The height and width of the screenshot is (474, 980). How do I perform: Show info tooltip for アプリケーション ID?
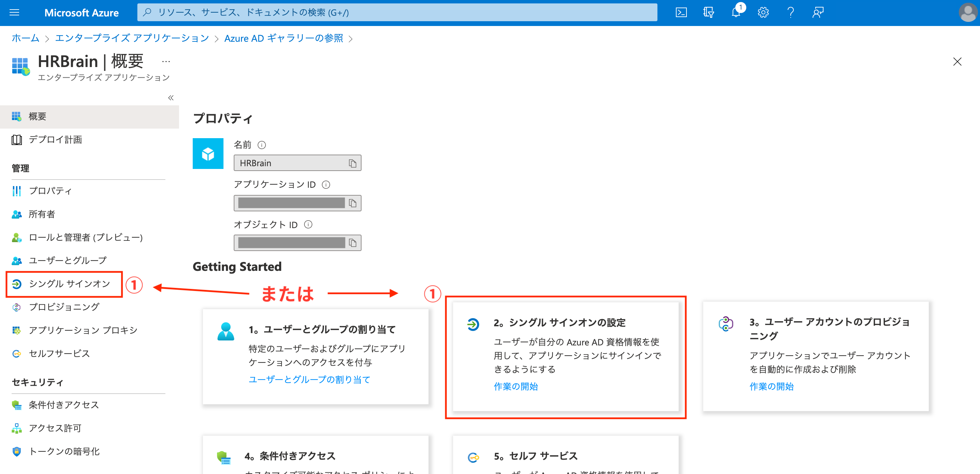pyautogui.click(x=326, y=185)
